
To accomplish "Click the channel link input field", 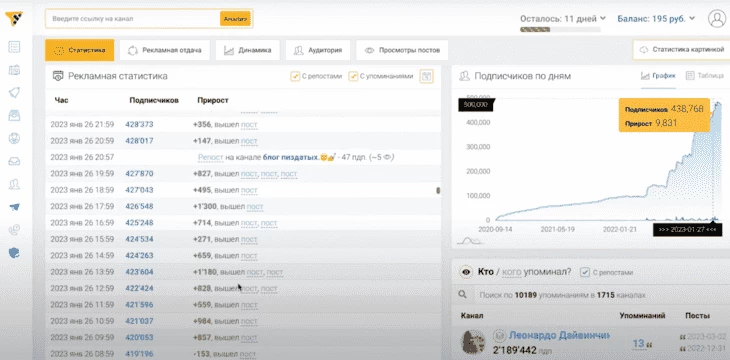I will click(x=134, y=19).
